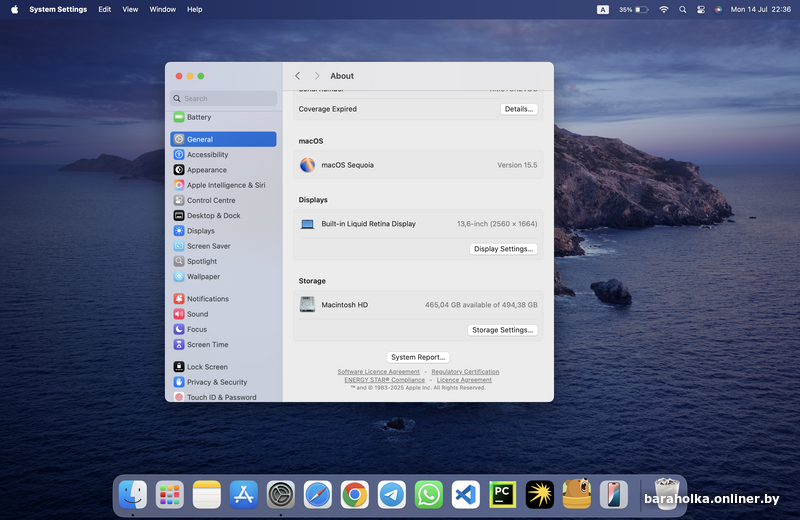Click the System Report... button
Viewport: 800px width, 520px height.
click(418, 357)
